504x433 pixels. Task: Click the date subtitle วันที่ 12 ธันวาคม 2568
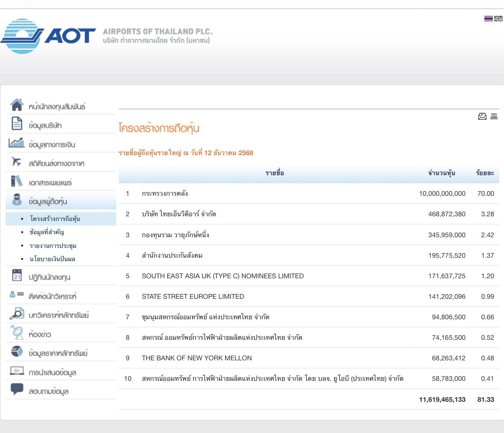point(222,153)
